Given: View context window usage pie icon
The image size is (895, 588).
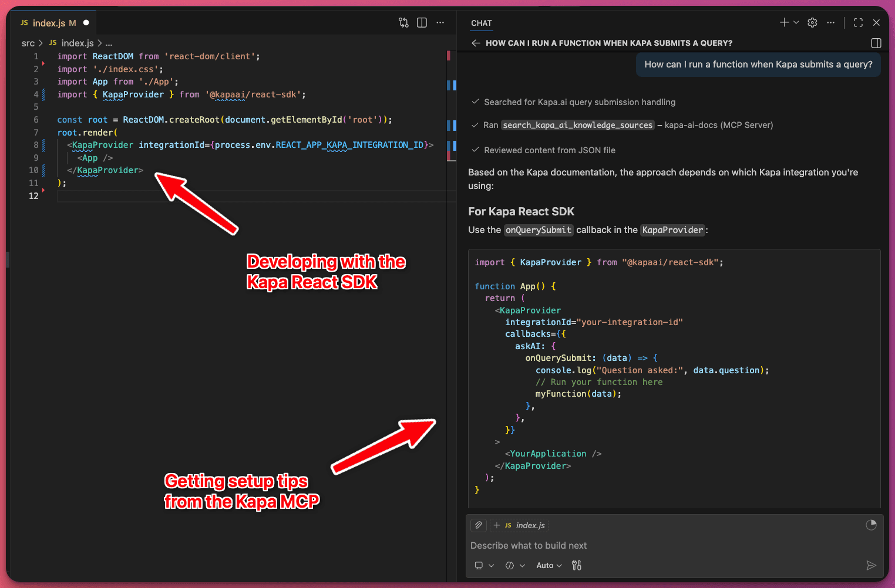Looking at the screenshot, I should point(871,525).
